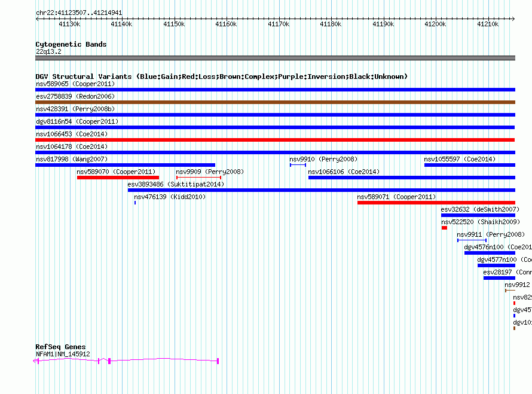Click the tiny nsv476139 (Kidd2010) blue marker
This screenshot has width=532, height=394.
[x=135, y=203]
